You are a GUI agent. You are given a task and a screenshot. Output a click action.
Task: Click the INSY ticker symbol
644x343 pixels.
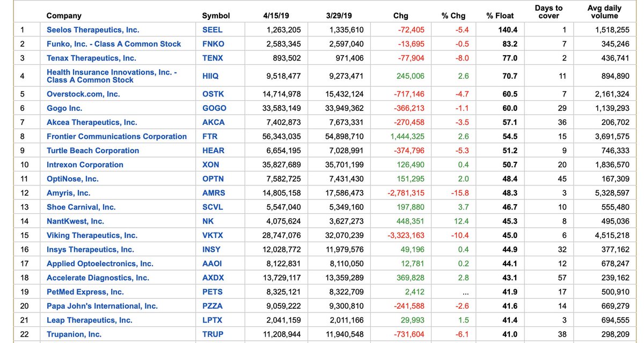click(x=212, y=249)
